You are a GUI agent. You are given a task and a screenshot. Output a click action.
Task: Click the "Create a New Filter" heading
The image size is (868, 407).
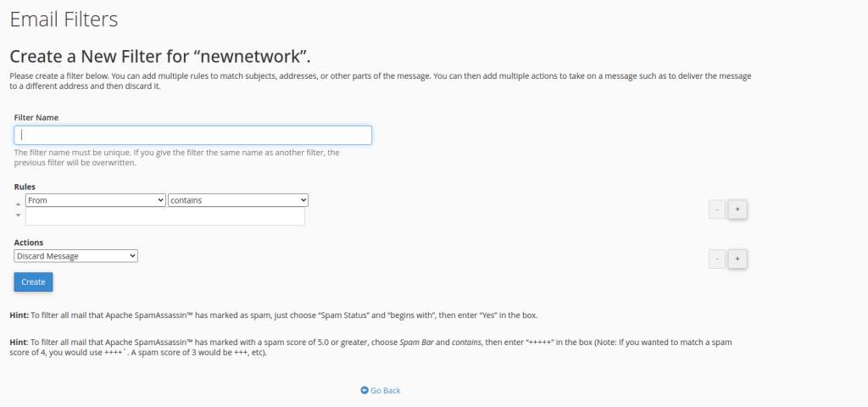pos(160,57)
